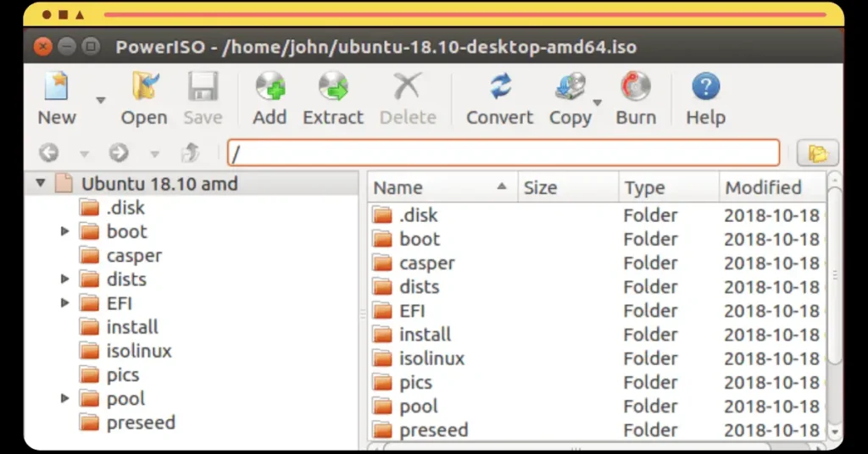Viewport: 868px width, 454px height.
Task: Click the Help toolbar icon
Action: [706, 86]
